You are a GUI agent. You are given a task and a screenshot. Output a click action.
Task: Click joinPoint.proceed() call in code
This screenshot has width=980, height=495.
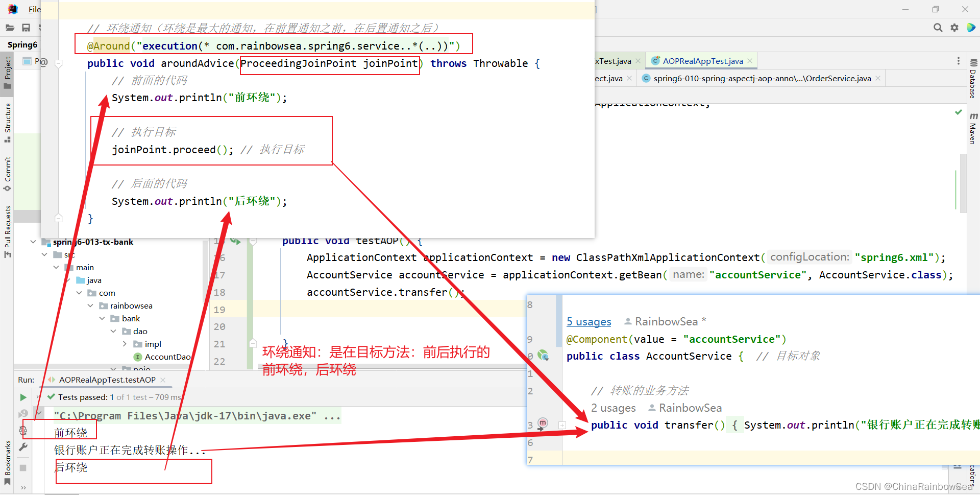click(173, 150)
